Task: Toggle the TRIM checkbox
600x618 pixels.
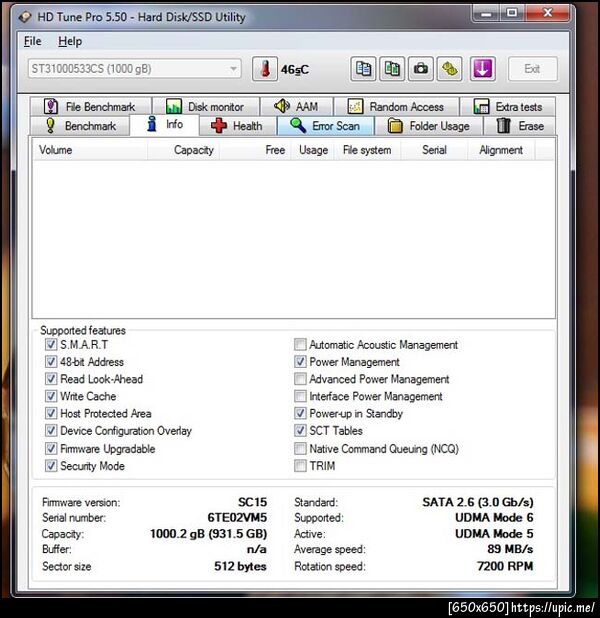Action: pos(300,466)
